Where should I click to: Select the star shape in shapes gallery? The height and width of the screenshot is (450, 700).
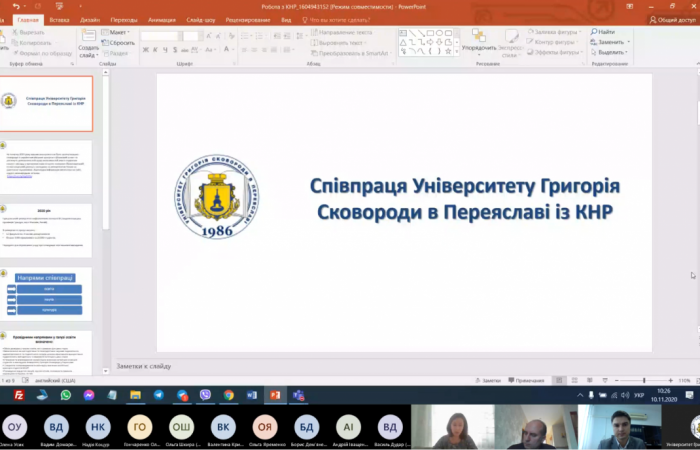[448, 51]
